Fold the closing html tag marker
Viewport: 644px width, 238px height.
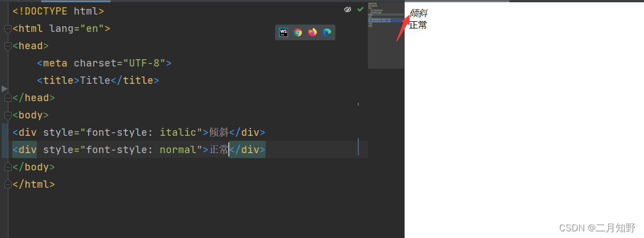click(7, 184)
